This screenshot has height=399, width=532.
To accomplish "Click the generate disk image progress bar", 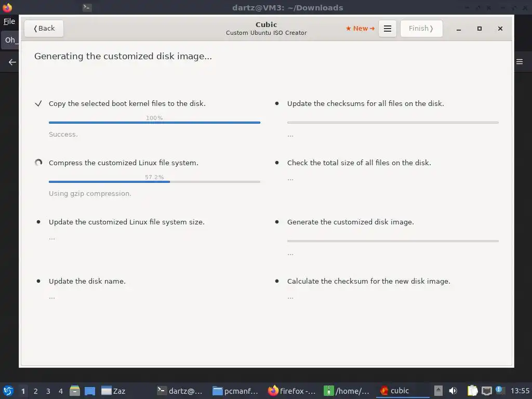I will pyautogui.click(x=393, y=241).
